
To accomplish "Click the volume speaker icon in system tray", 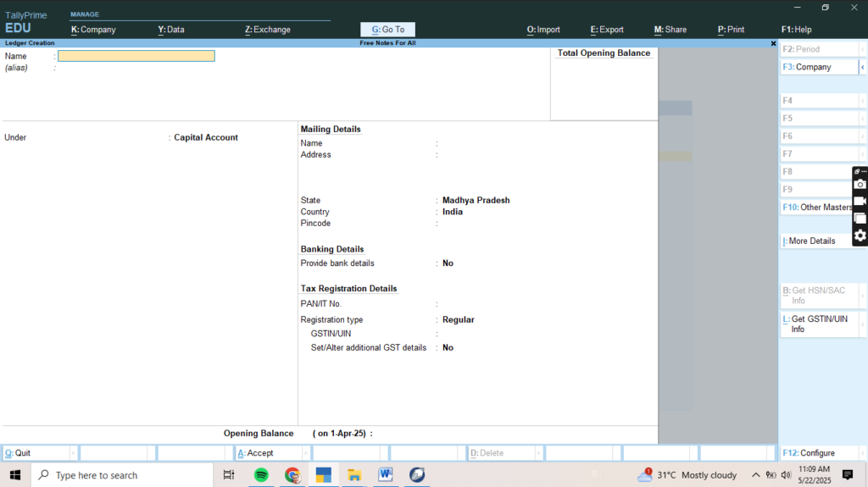I will coord(786,475).
